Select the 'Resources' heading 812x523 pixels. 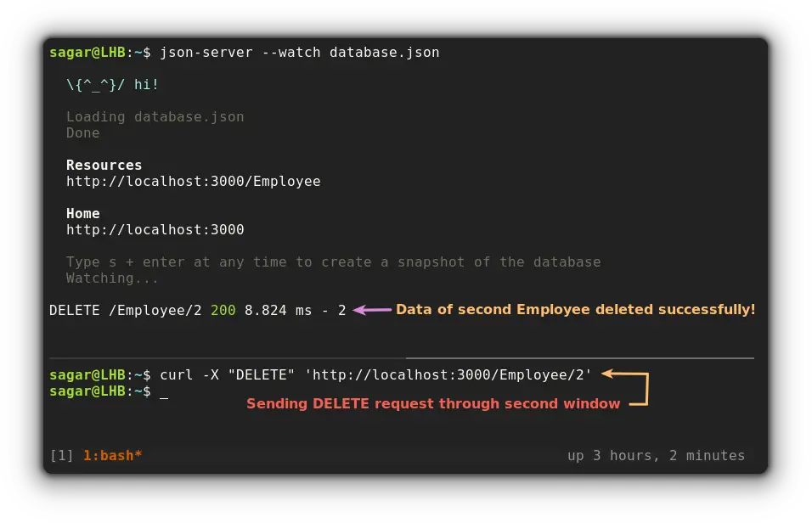click(x=104, y=165)
